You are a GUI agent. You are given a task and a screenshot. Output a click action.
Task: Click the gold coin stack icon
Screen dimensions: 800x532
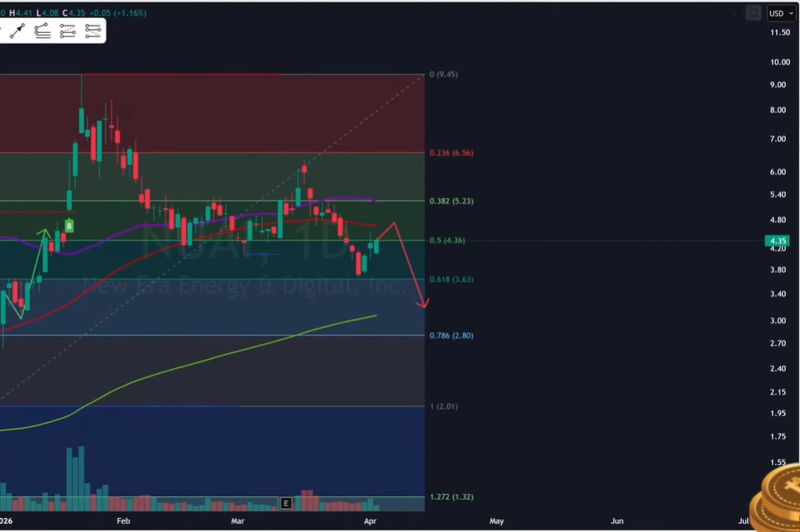tap(776, 499)
